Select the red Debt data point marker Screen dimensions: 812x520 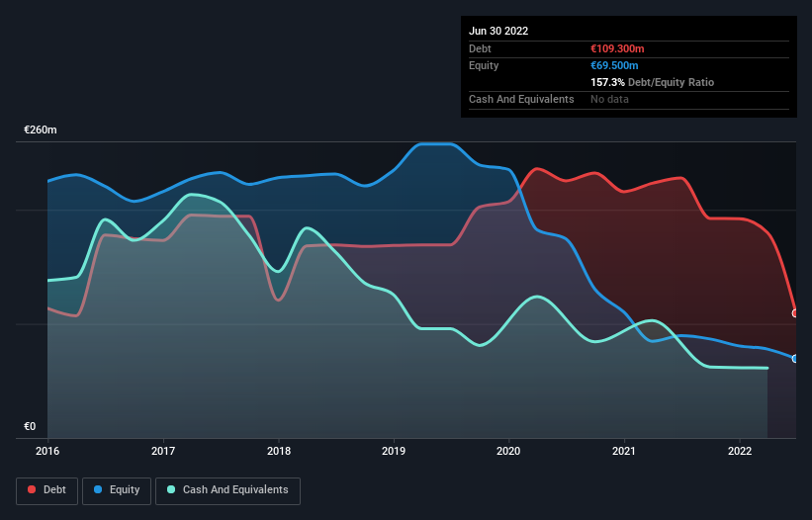tap(795, 313)
